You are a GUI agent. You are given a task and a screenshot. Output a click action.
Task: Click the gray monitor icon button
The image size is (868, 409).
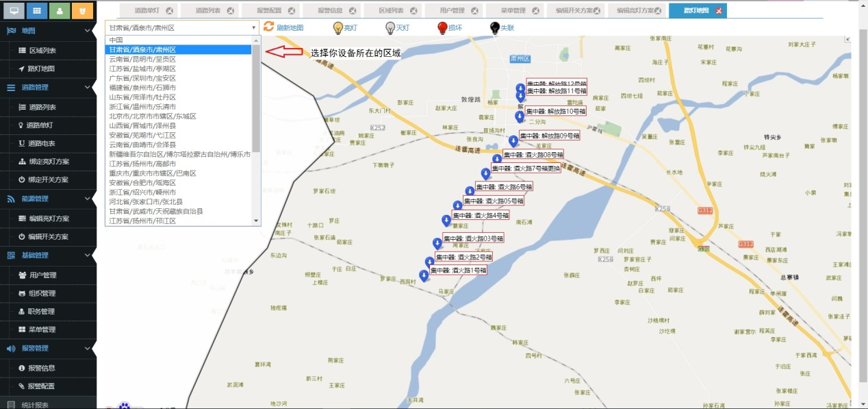click(14, 11)
